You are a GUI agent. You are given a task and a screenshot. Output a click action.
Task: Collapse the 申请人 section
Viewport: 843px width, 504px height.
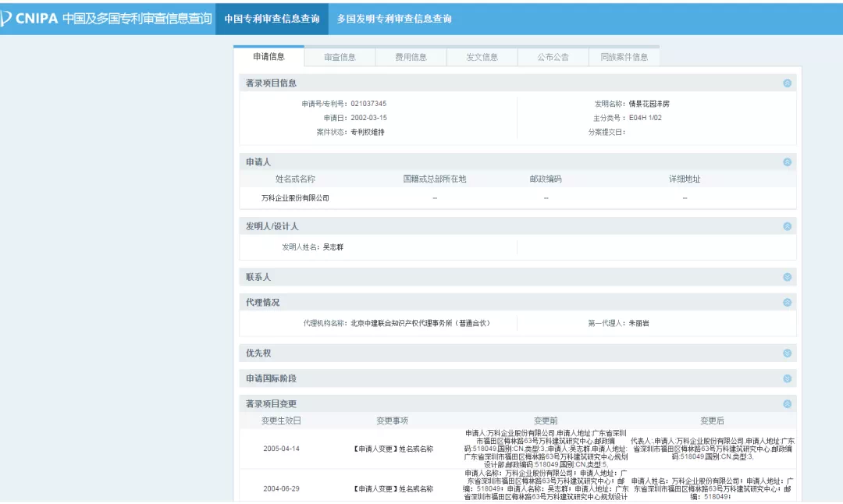point(787,162)
